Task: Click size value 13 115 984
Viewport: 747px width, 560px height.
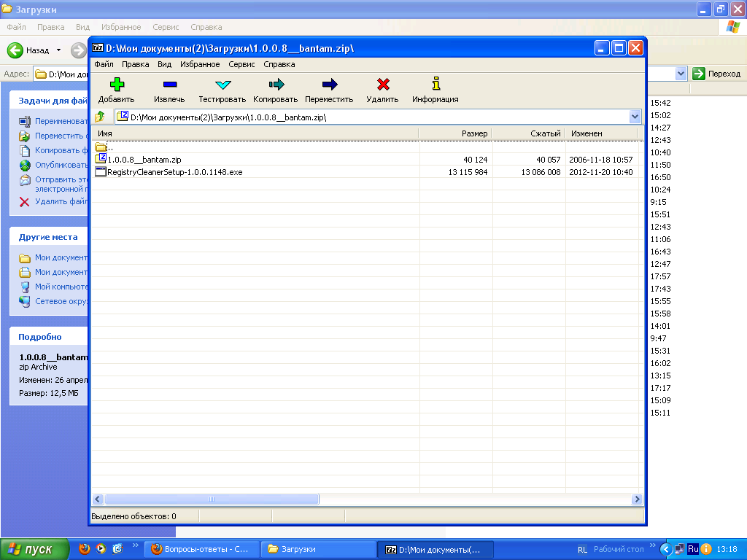Action: (x=468, y=172)
